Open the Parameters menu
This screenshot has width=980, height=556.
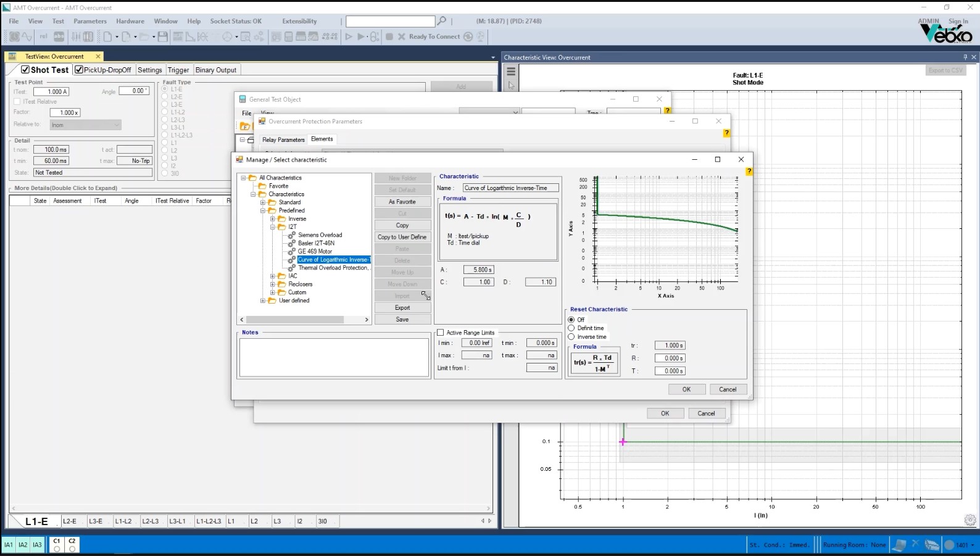pos(90,21)
